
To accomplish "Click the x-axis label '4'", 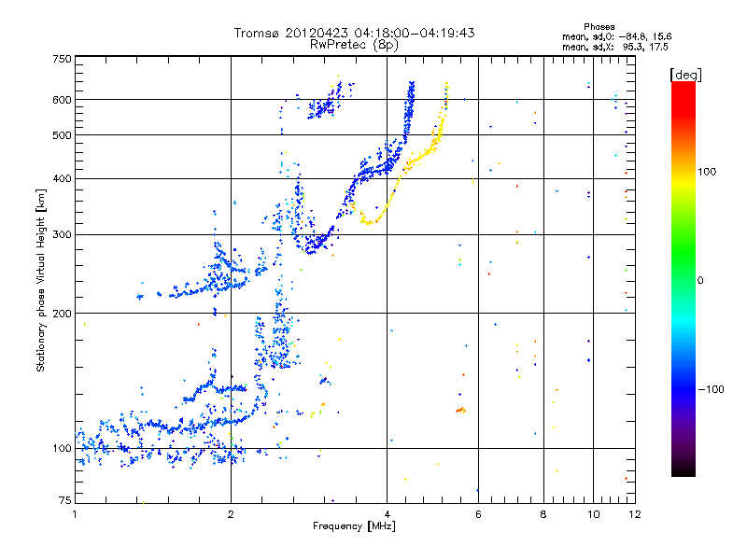I will (x=387, y=514).
